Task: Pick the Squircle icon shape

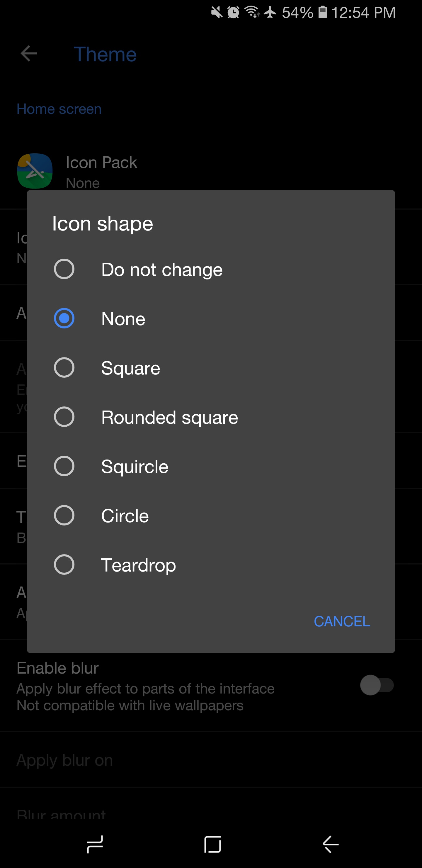Action: click(x=64, y=466)
